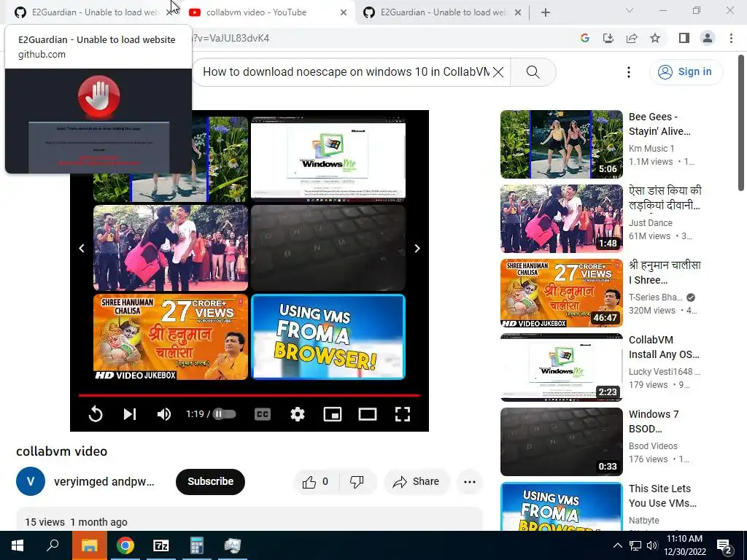Open a new browser tab

pos(546,12)
